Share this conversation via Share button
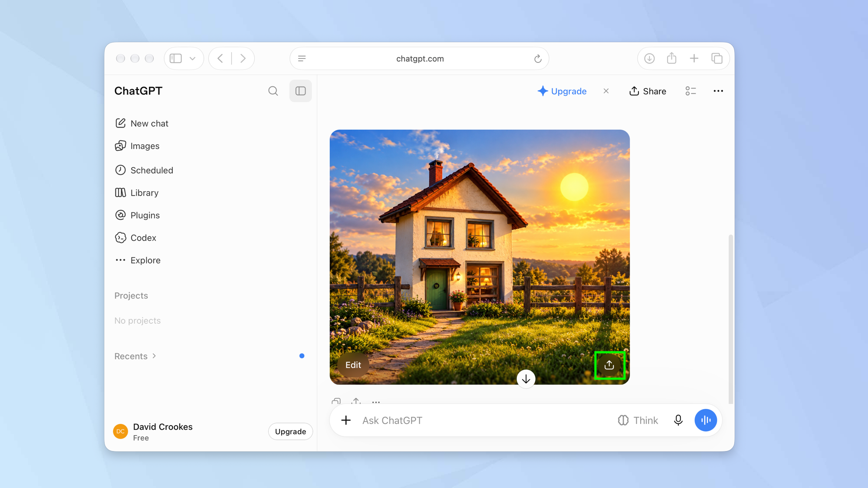 [648, 91]
